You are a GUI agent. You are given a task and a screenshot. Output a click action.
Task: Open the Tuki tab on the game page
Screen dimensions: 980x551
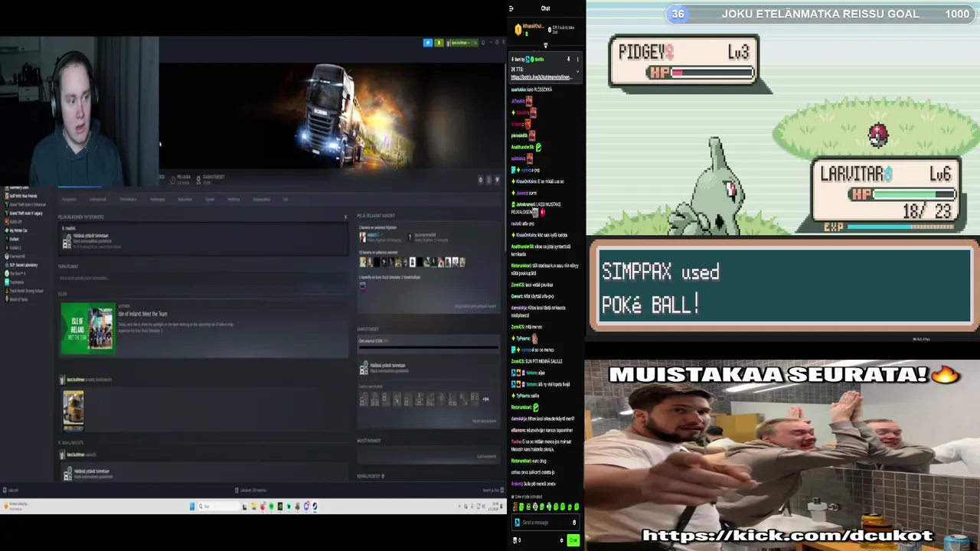pyautogui.click(x=286, y=199)
